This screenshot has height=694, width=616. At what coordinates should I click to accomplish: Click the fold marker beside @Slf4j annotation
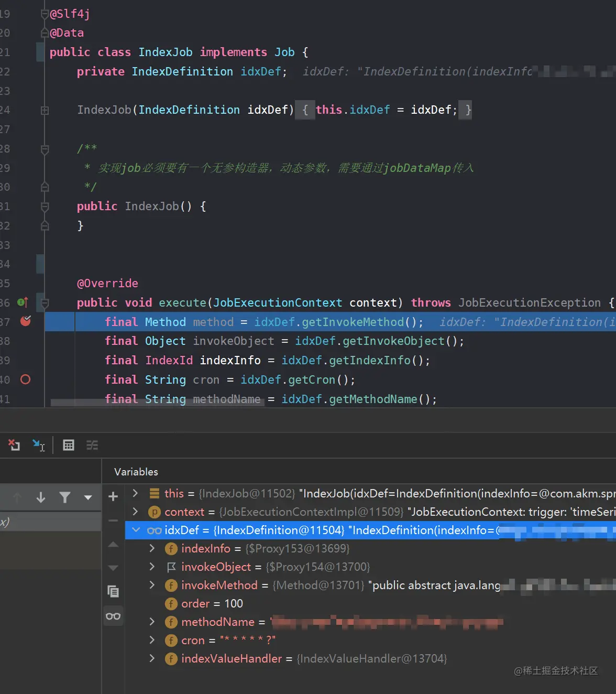click(x=45, y=14)
